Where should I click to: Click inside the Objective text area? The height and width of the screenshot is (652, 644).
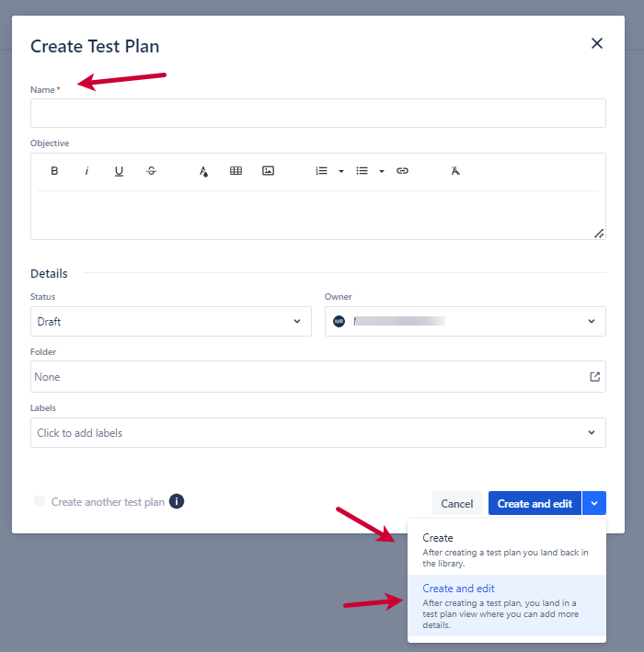pos(318,214)
